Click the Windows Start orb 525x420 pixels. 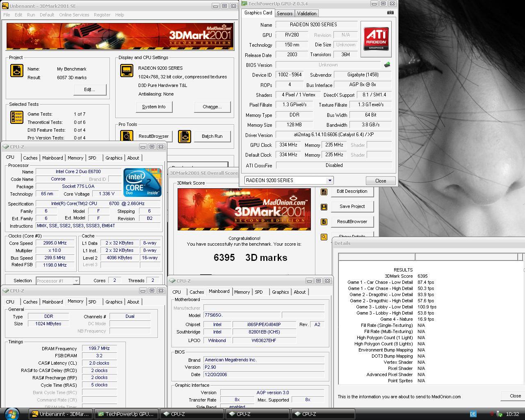(x=11, y=413)
